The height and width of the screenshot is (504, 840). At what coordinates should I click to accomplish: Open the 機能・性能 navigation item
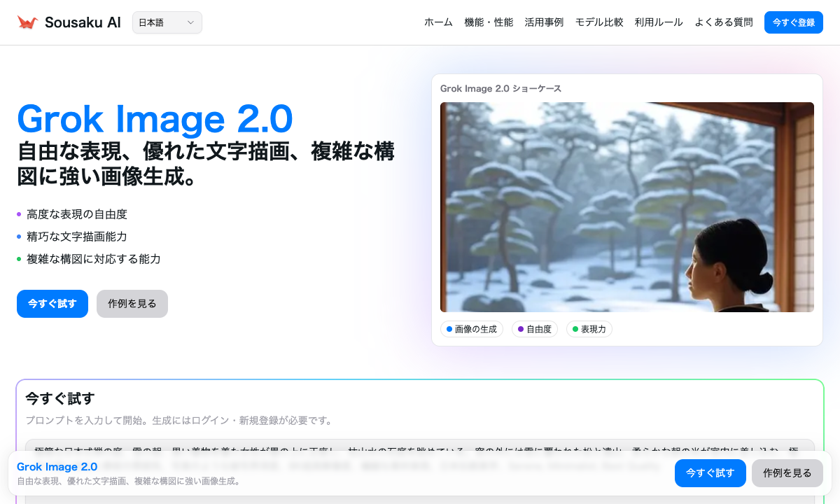click(x=489, y=22)
